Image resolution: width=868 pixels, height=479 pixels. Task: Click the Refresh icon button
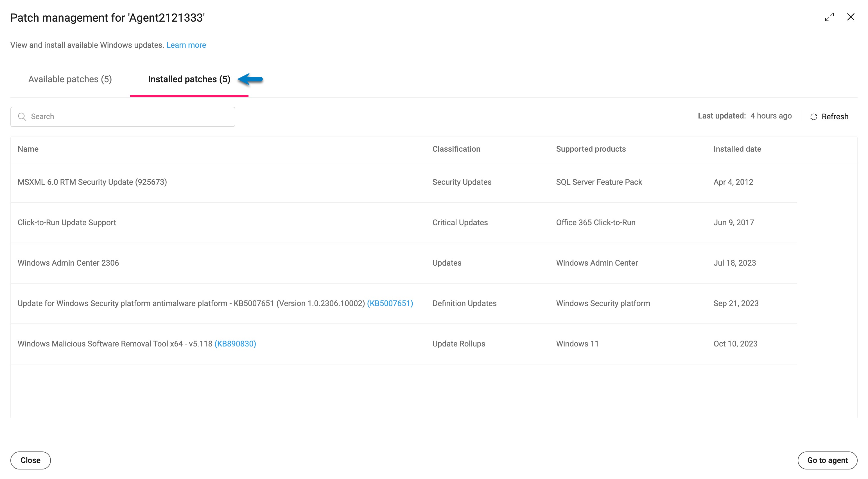813,117
